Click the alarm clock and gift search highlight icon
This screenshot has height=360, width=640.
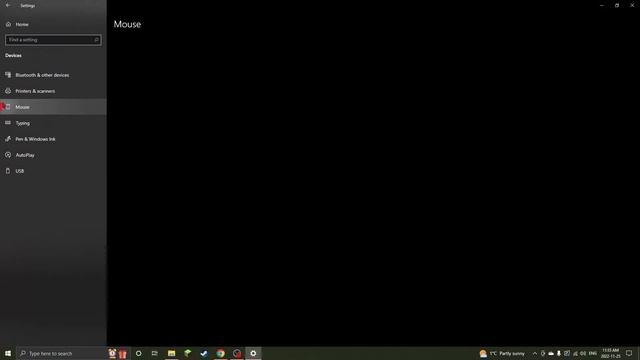(118, 353)
